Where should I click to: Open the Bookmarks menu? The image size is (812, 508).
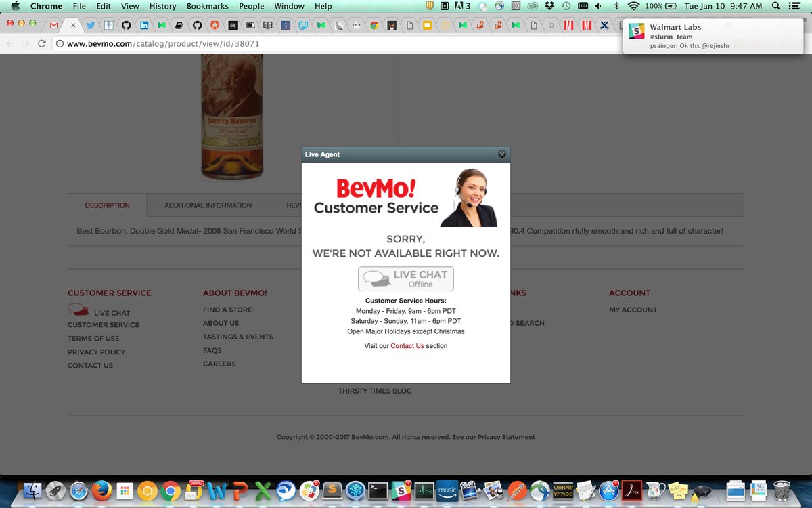tap(208, 6)
